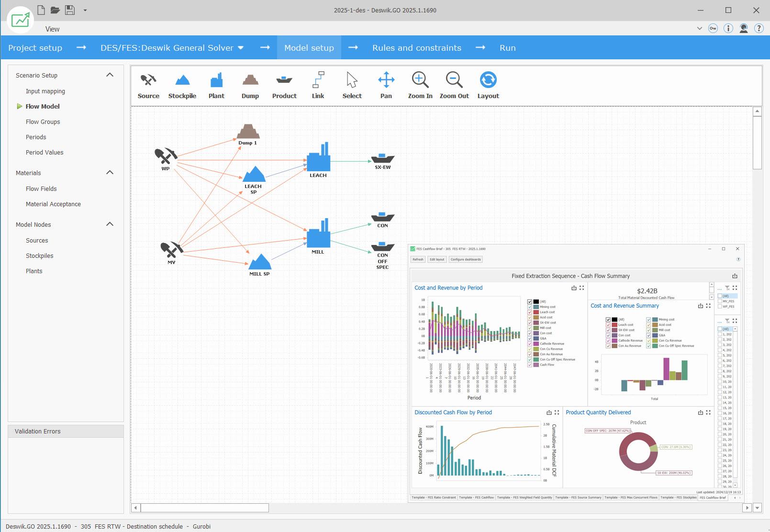Click the SX-EW product node
The width and height of the screenshot is (770, 532).
tap(383, 161)
